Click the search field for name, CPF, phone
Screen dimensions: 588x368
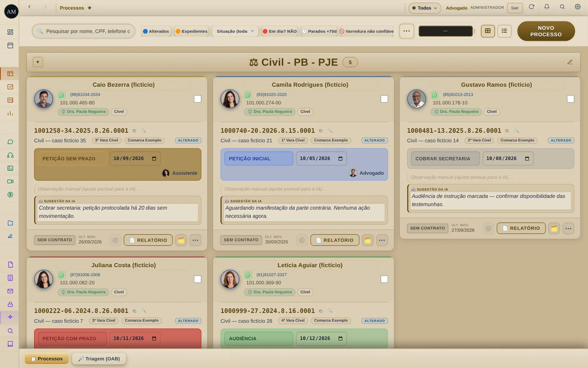(x=84, y=31)
